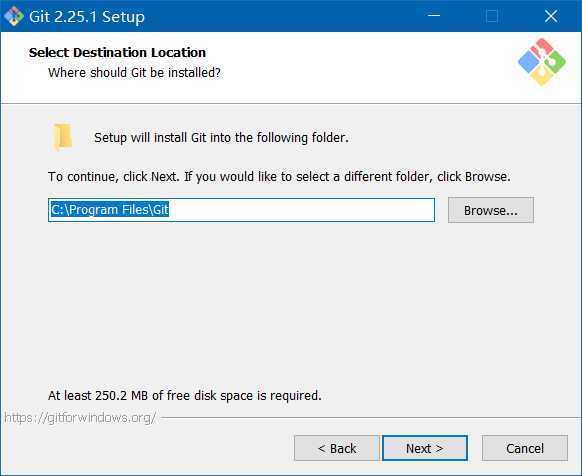Viewport: 582px width, 476px height.
Task: Click blank gray area below the folder field
Action: pos(290,304)
